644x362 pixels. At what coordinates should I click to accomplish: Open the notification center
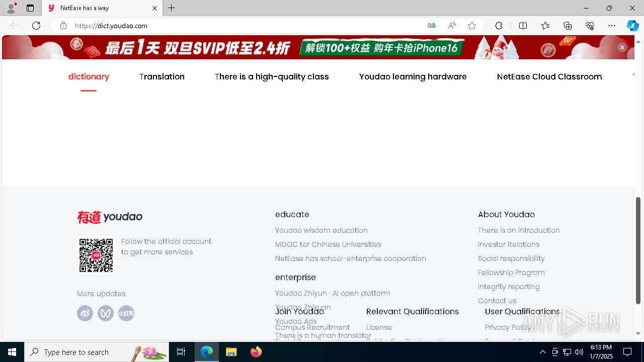pyautogui.click(x=627, y=352)
